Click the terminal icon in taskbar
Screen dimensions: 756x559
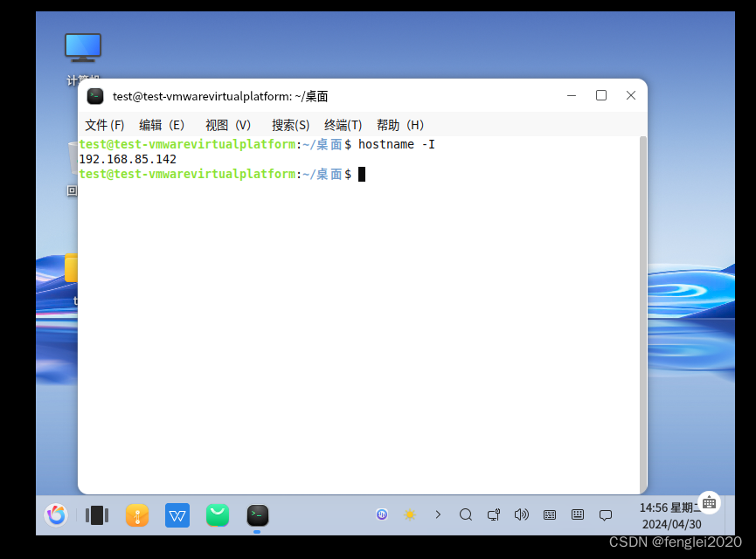click(257, 515)
